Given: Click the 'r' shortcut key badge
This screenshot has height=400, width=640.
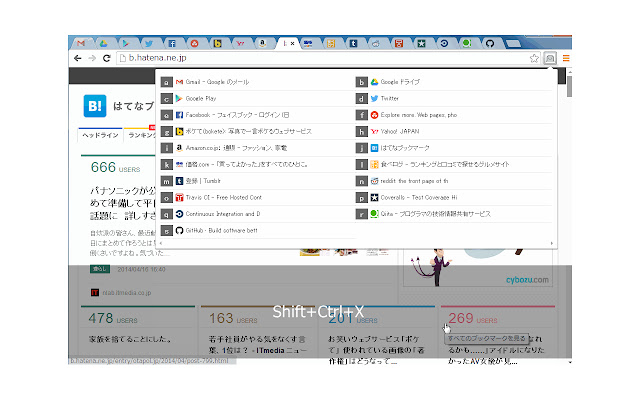Looking at the screenshot, I should click(362, 214).
